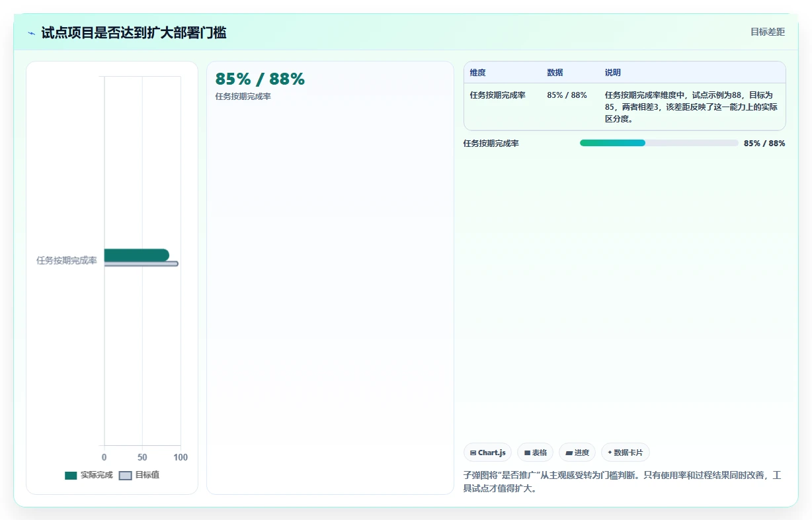Click the 维度 column header
This screenshot has width=812, height=520.
point(477,73)
